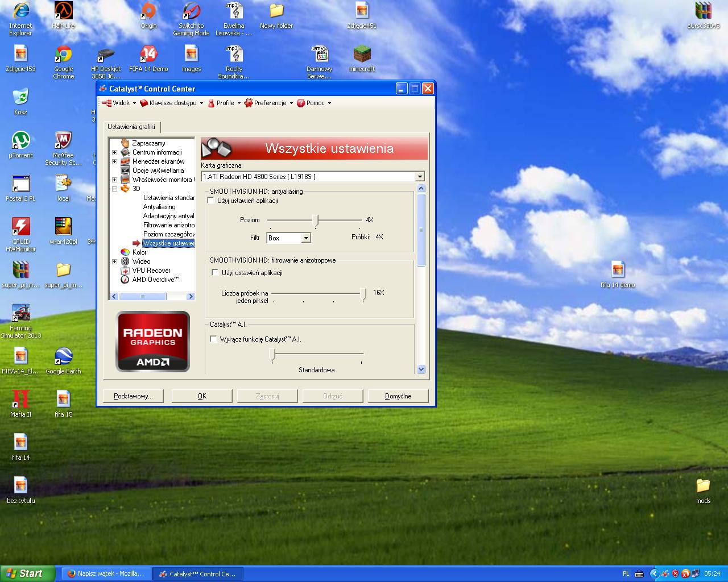Select the Rocky Soundtrack mp3 file
Screen dimensions: 728x582
[x=234, y=63]
